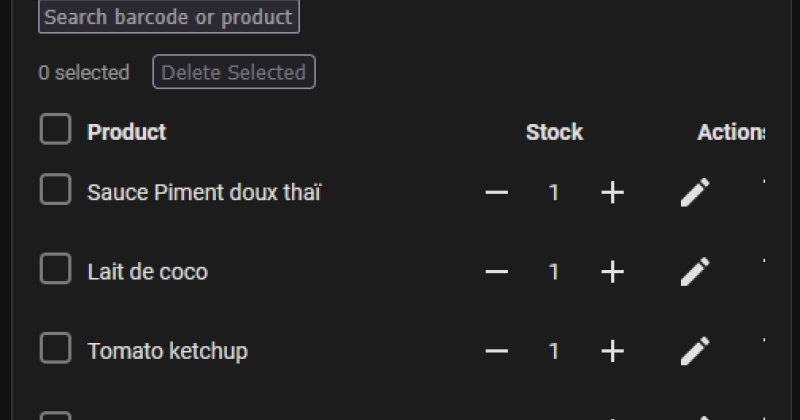Increase stock for Sauce Piment doux thaï
Viewport: 800px width, 420px height.
coord(612,192)
